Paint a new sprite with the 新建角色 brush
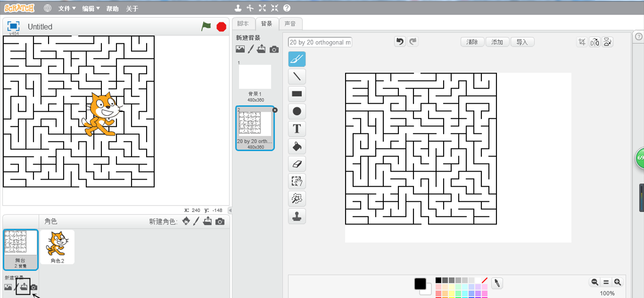Image resolution: width=644 pixels, height=298 pixels. point(197,221)
